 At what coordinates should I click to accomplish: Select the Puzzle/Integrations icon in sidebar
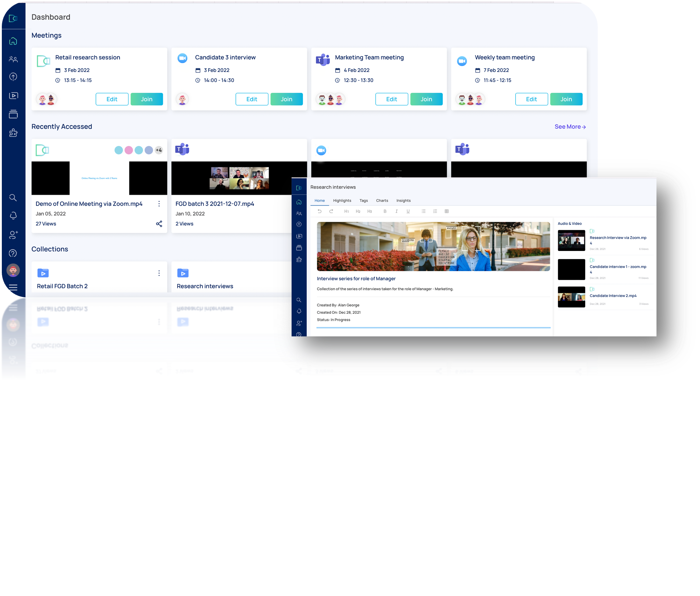[x=14, y=132]
